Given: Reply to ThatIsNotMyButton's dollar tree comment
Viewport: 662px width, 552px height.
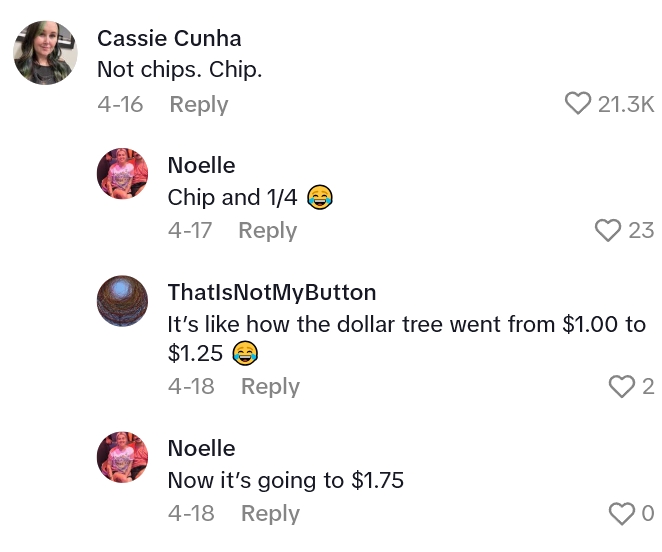Looking at the screenshot, I should 270,387.
